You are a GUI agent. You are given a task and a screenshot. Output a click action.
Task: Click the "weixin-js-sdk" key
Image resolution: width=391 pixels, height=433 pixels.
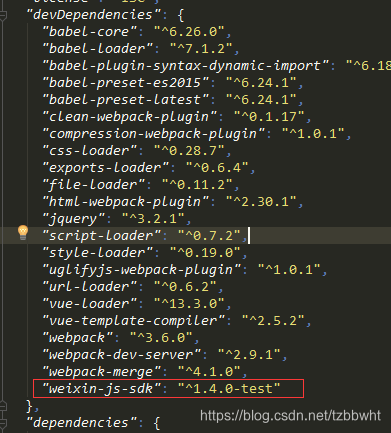[x=101, y=389]
